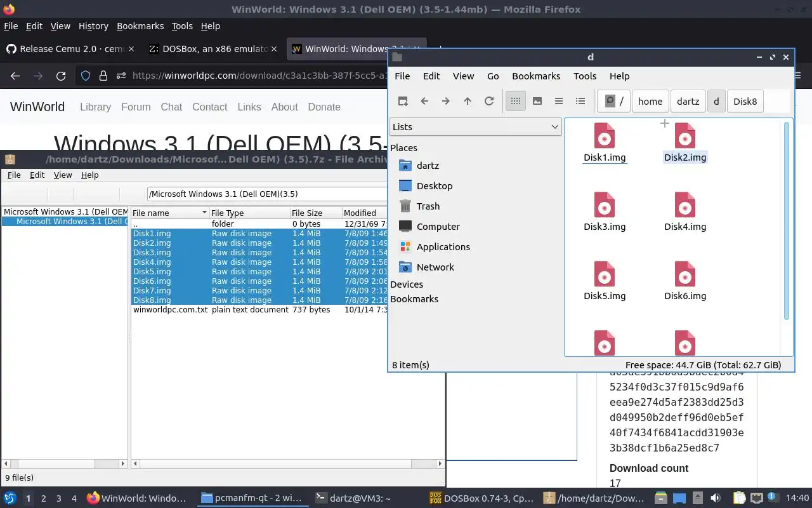
Task: Switch to workspace 2
Action: [43, 498]
